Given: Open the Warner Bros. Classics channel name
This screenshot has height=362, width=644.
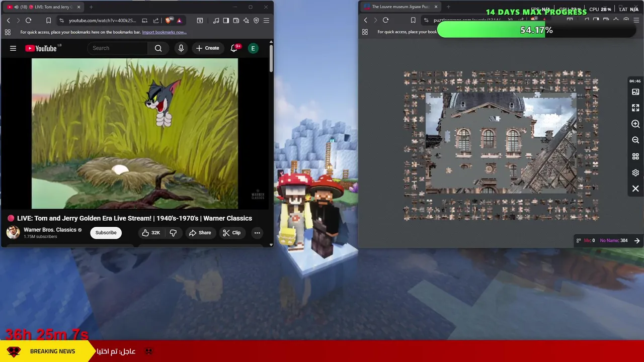Looking at the screenshot, I should [50, 230].
